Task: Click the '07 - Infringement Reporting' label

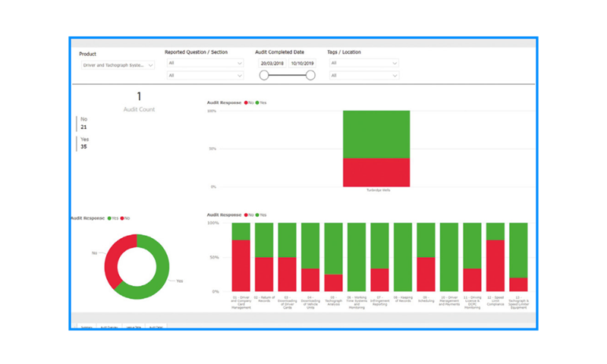Action: pos(380,301)
